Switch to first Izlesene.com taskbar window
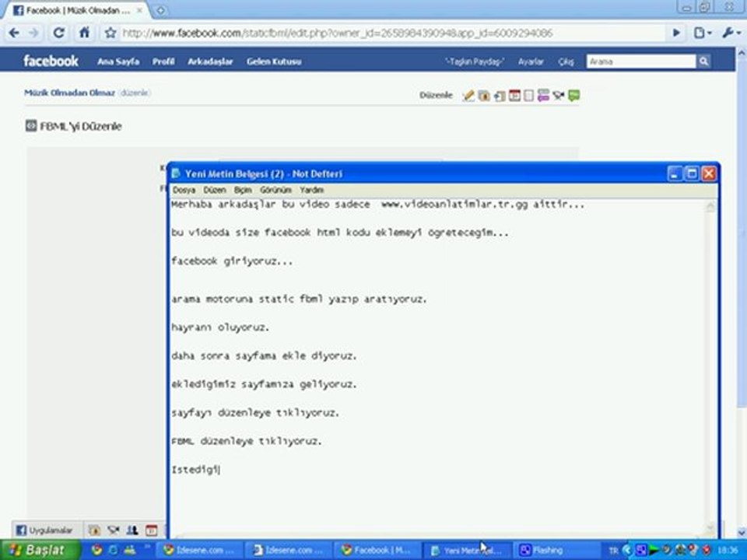Viewport: 747px width, 560px height. point(200,550)
